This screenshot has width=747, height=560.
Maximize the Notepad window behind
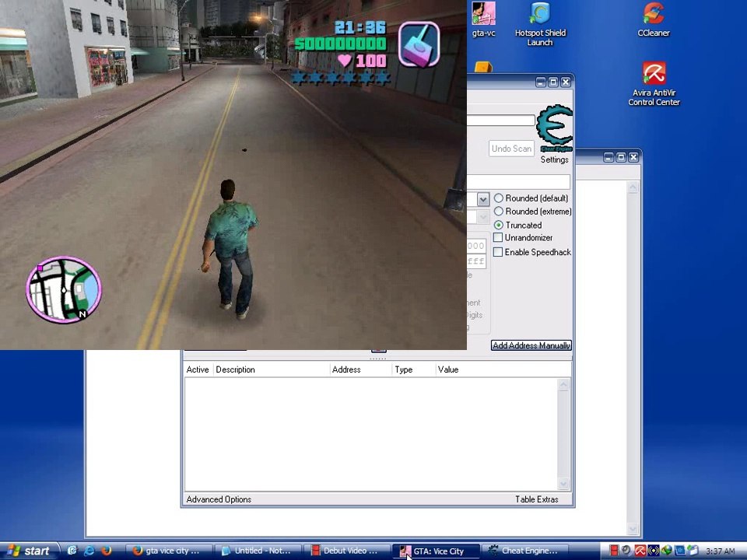(621, 157)
